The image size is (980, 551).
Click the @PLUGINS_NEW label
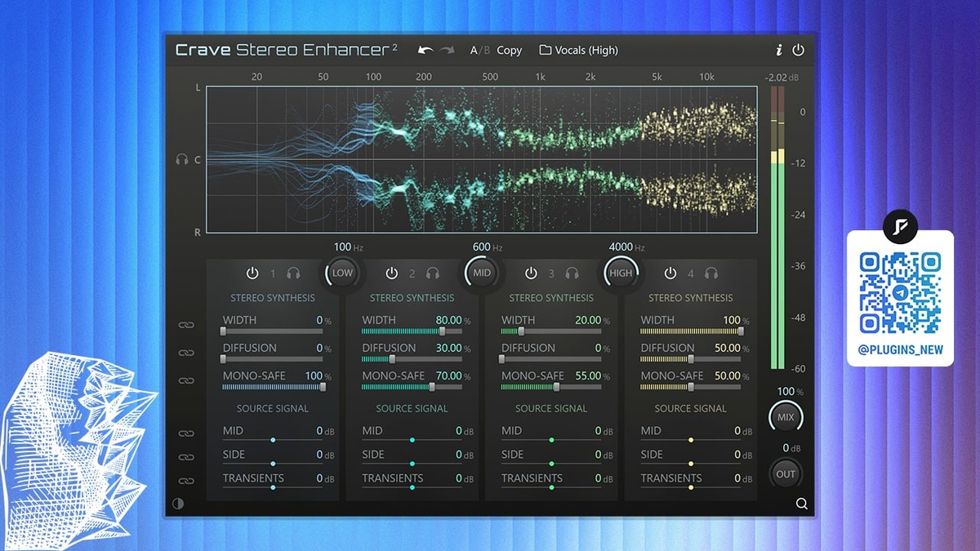coord(900,349)
